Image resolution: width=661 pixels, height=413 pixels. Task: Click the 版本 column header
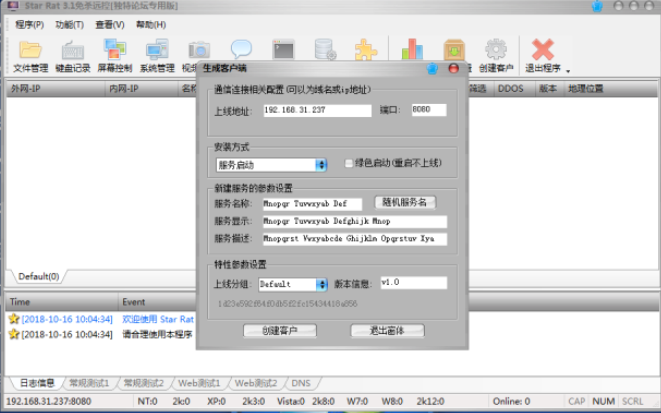tap(549, 88)
